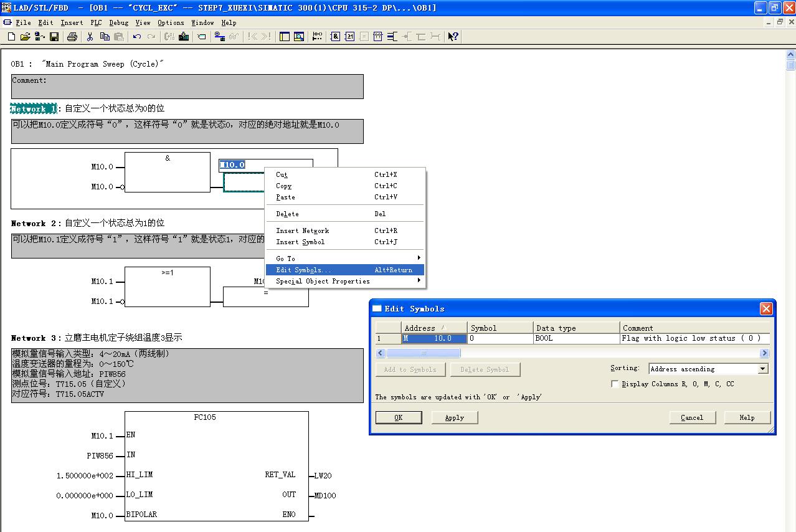Click the Data type column header
The width and height of the screenshot is (796, 532).
pyautogui.click(x=577, y=328)
